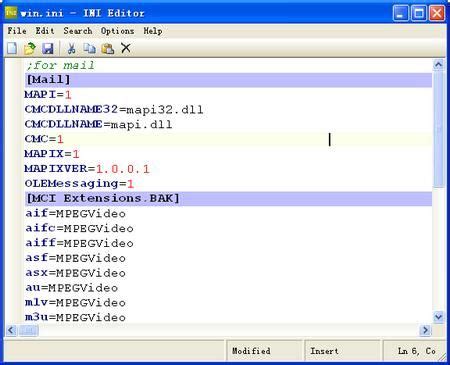Viewport: 450px width, 365px height.
Task: Cut selection with the scissors icon
Action: coord(71,49)
